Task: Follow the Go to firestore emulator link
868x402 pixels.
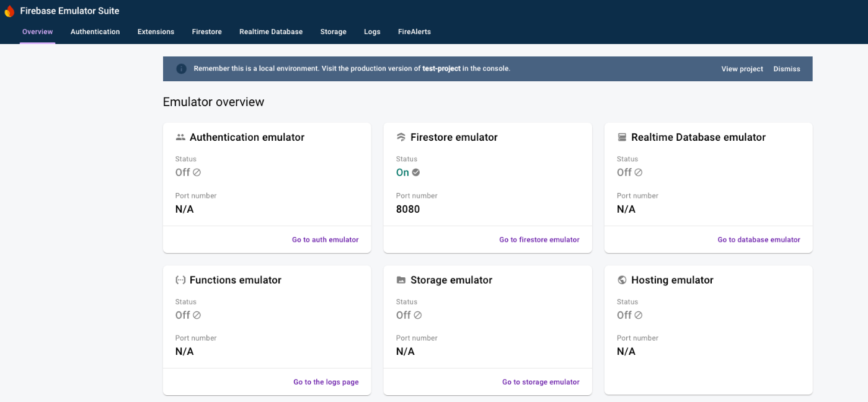Action: point(539,239)
